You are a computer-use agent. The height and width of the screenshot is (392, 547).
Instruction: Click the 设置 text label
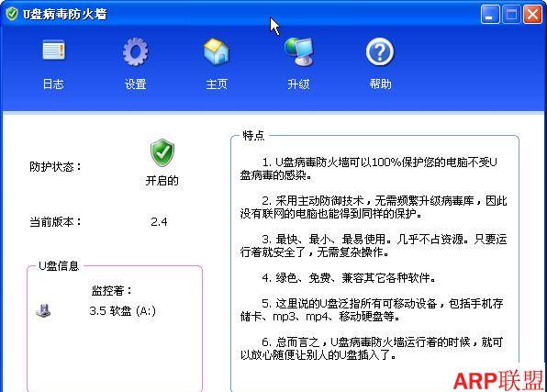135,84
